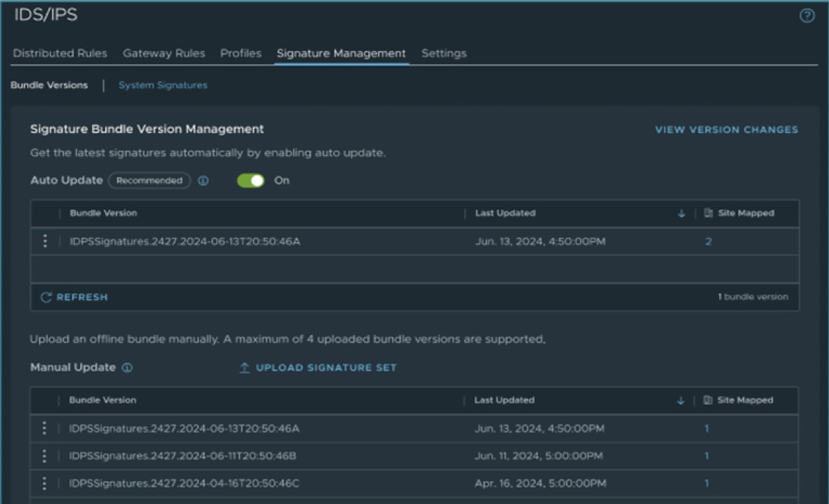
Task: Click the date Apr. 16, 2024, 5:00:00PM
Action: click(540, 483)
